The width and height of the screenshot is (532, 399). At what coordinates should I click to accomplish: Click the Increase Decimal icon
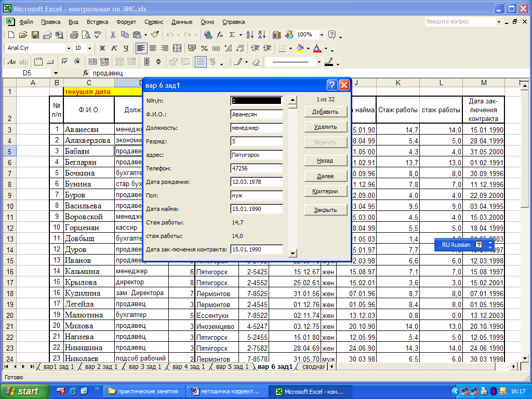229,48
